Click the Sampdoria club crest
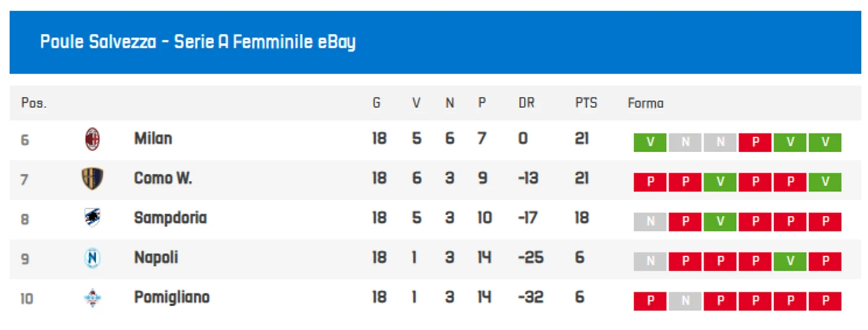 [92, 218]
